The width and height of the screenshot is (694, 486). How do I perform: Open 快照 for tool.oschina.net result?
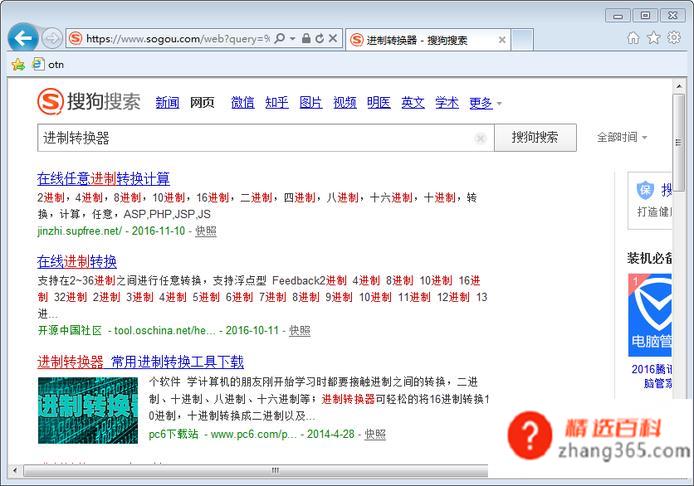click(300, 331)
